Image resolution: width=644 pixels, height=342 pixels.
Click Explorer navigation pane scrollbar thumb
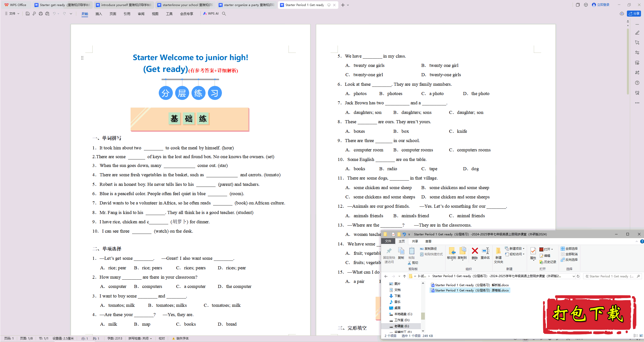click(x=423, y=316)
